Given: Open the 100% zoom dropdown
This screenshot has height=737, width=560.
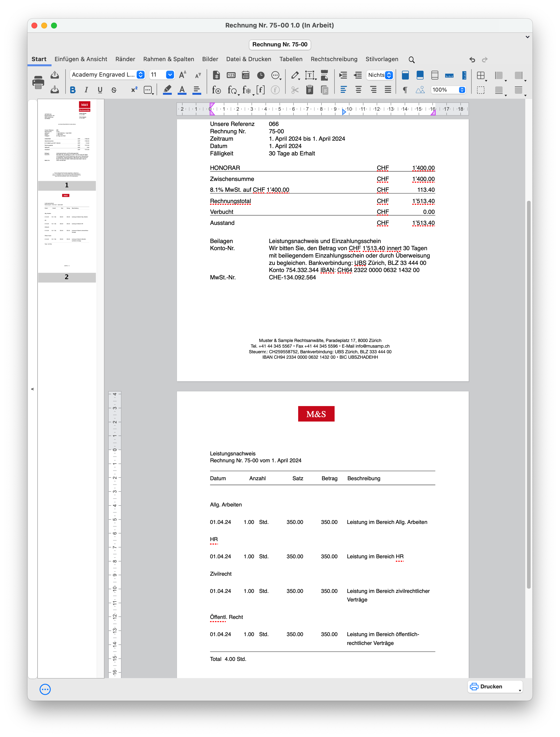Looking at the screenshot, I should click(448, 90).
